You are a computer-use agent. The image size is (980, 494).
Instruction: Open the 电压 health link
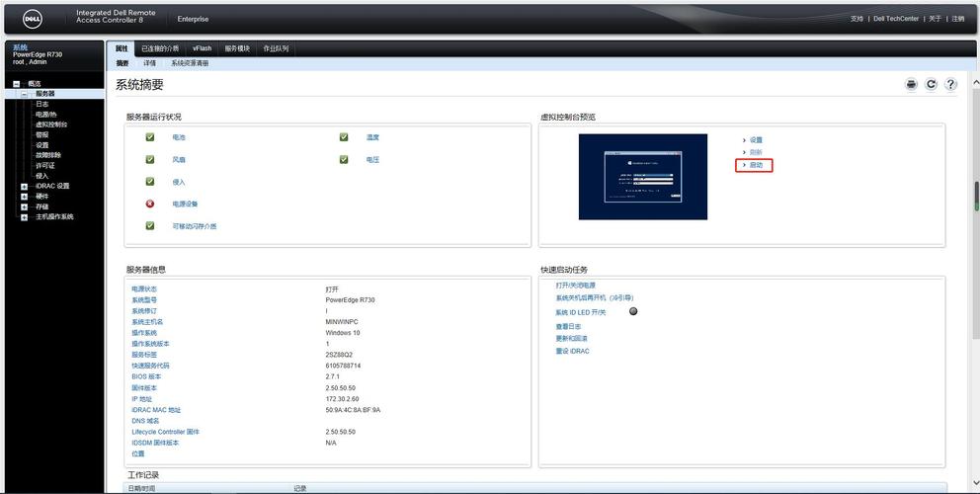click(372, 159)
